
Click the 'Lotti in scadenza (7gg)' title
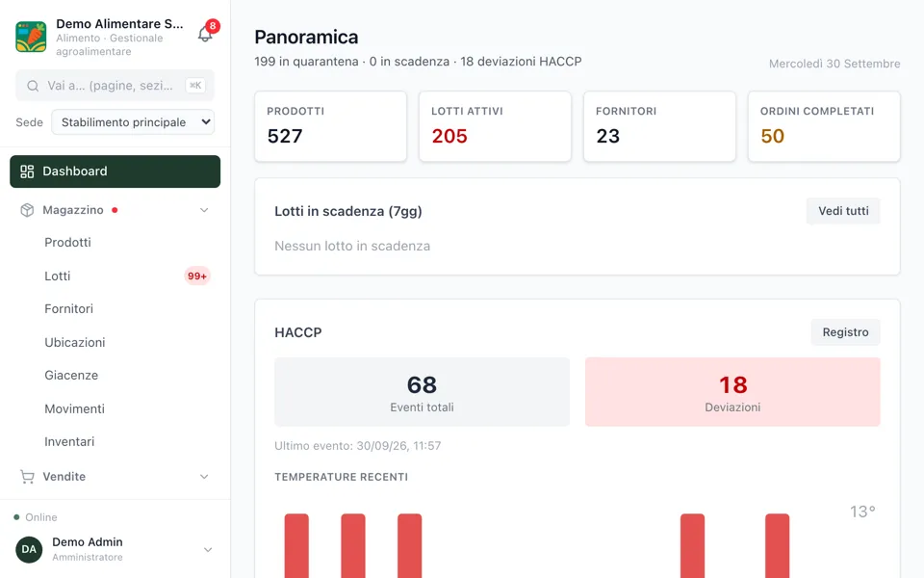pos(348,211)
